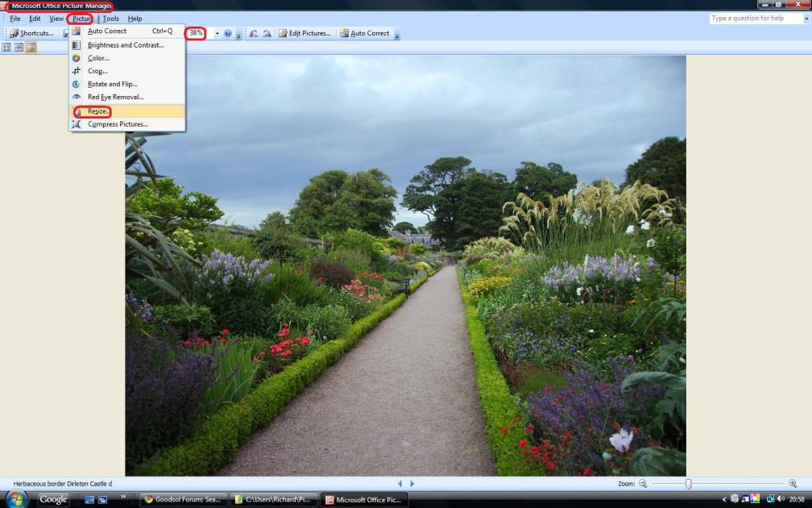812x508 pixels.
Task: Open the zoom percentage dropdown arrow
Action: [217, 33]
